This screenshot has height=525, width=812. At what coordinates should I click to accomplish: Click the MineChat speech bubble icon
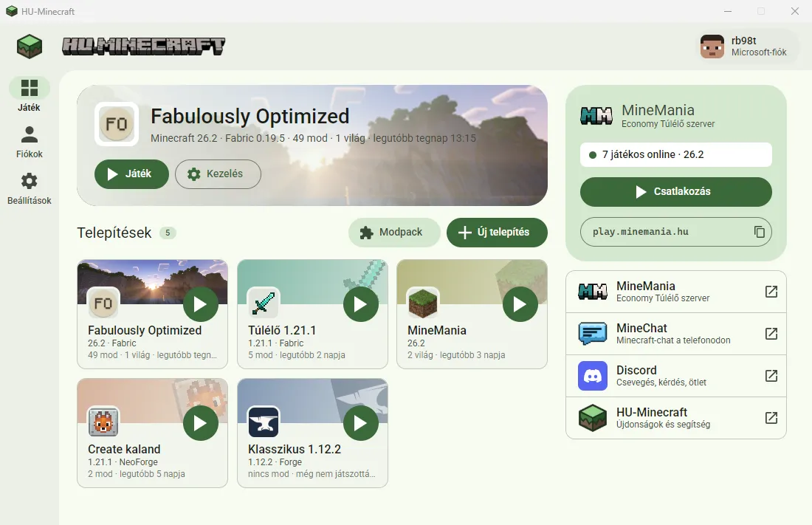coord(593,334)
